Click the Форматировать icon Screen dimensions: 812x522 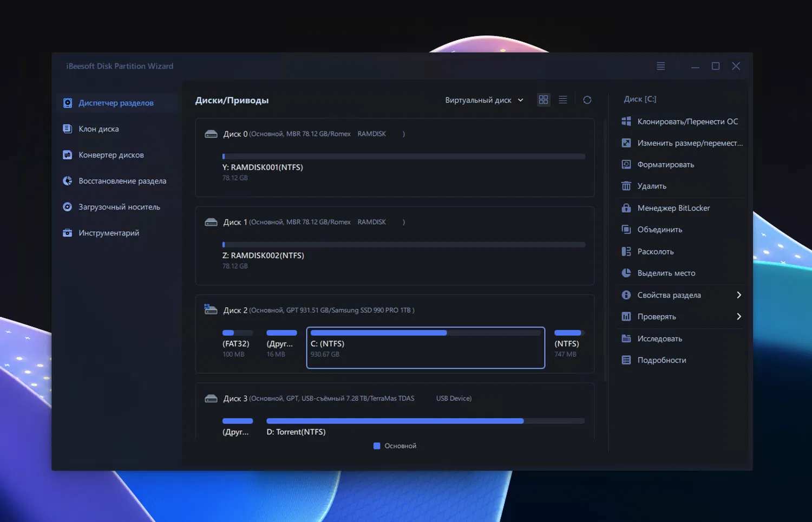point(626,165)
